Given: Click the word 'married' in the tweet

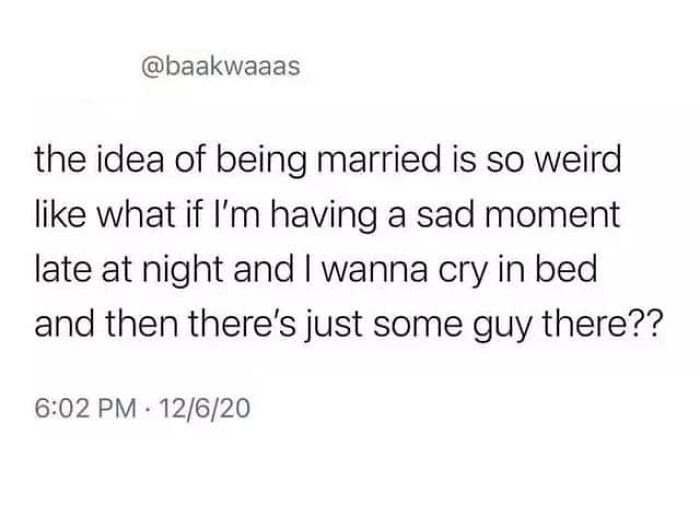Looking at the screenshot, I should coord(379,159).
